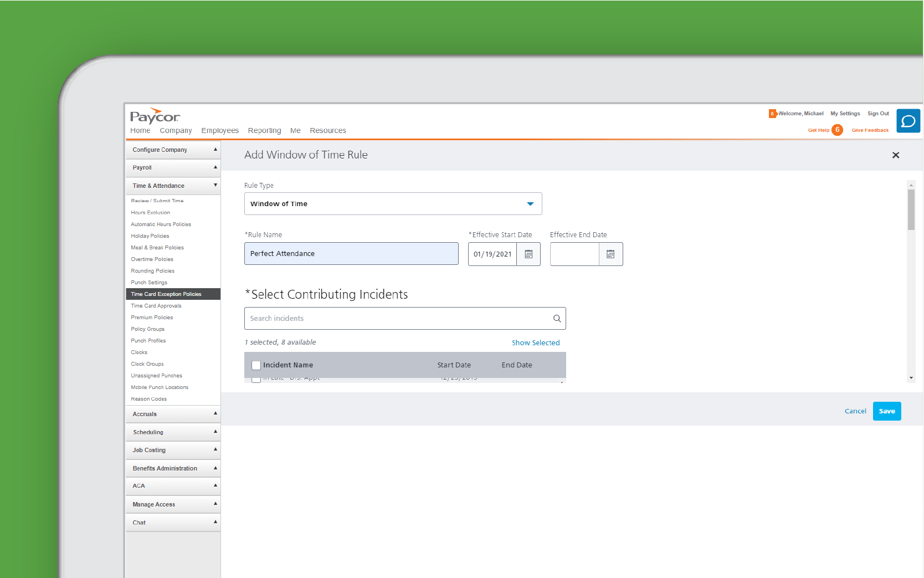924x578 pixels.
Task: Expand Chat section in sidebar
Action: [173, 523]
